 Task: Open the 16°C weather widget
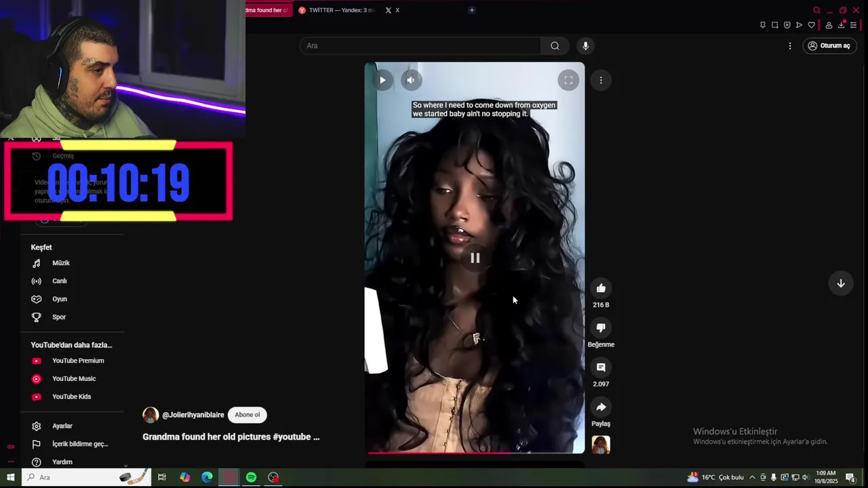(x=715, y=477)
